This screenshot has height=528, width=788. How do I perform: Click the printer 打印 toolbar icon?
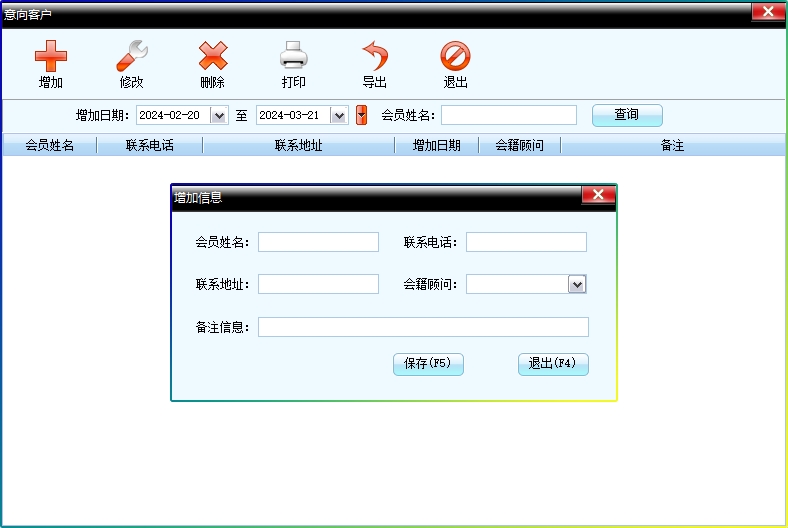(x=294, y=56)
